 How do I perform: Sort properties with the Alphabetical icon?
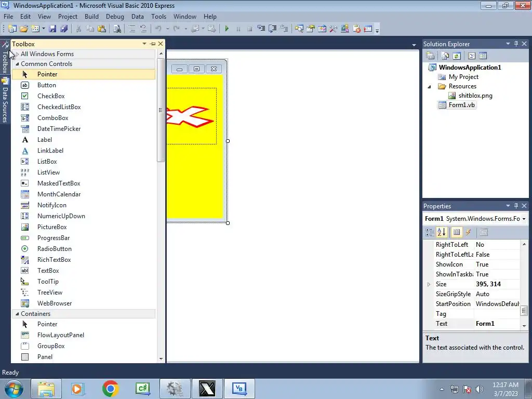coord(442,232)
